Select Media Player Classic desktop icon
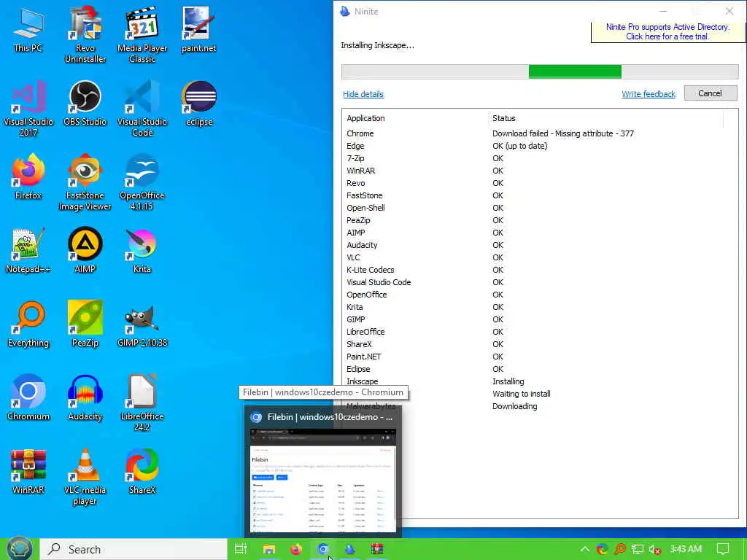 pos(142,34)
